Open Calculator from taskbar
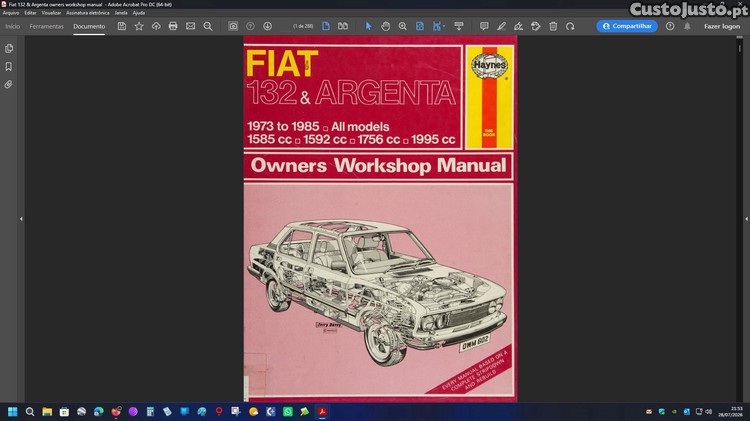Image resolution: width=750 pixels, height=421 pixels. point(150,411)
